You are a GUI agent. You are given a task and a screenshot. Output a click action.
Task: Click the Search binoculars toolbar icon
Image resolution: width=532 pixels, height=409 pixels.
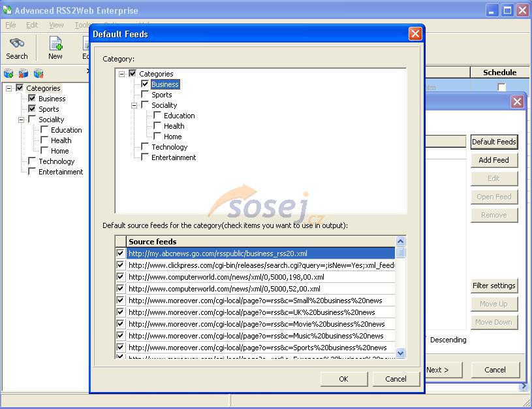[x=16, y=44]
